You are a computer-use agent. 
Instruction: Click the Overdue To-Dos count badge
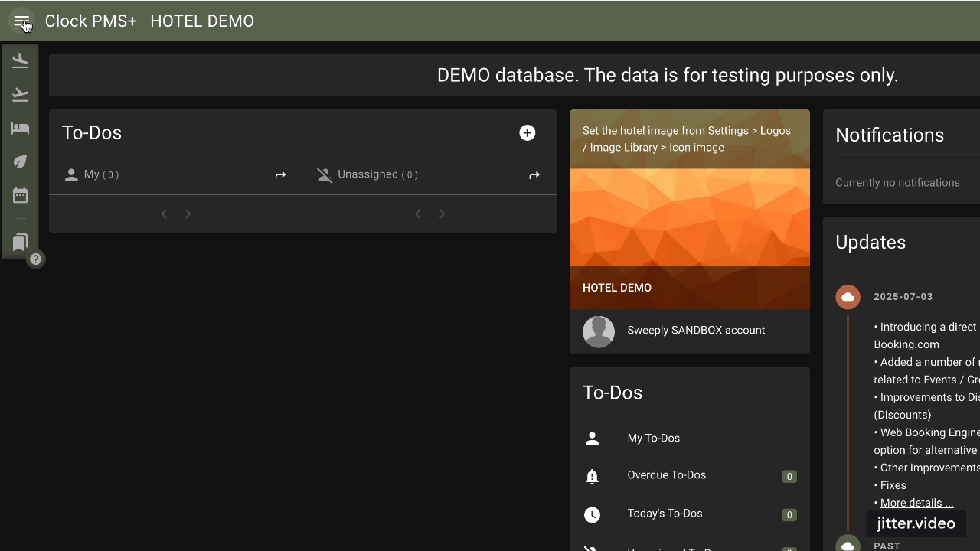789,477
